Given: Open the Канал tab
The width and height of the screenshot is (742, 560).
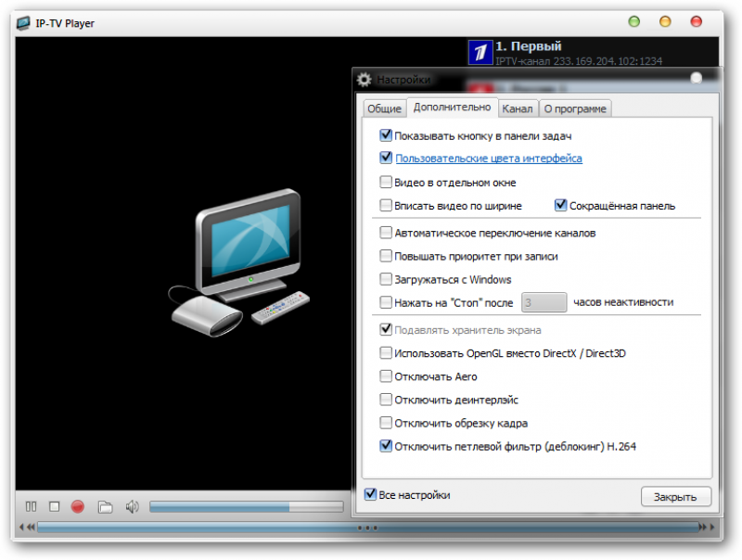Looking at the screenshot, I should pyautogui.click(x=518, y=108).
